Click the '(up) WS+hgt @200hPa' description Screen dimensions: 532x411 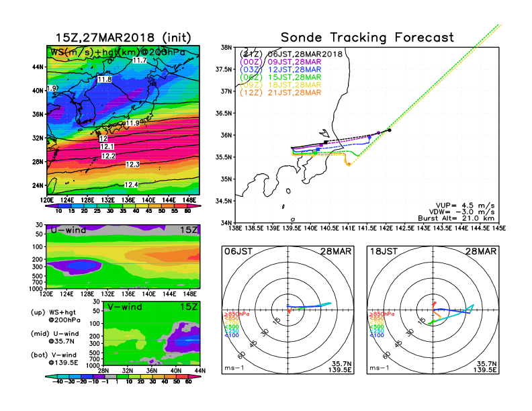click(x=55, y=316)
